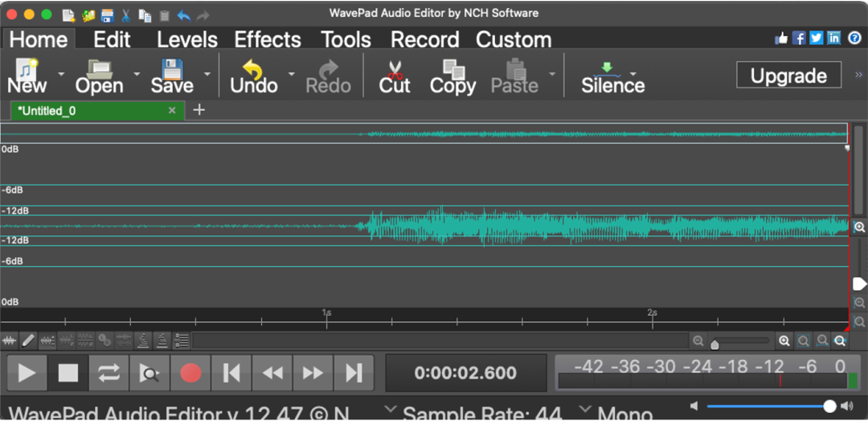Switch to the Edit tab
Image resolution: width=868 pixels, height=421 pixels.
click(112, 39)
